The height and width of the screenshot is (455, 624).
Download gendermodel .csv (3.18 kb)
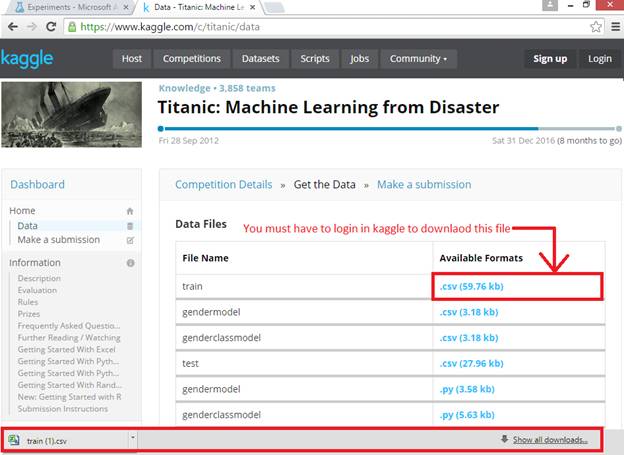coord(469,312)
